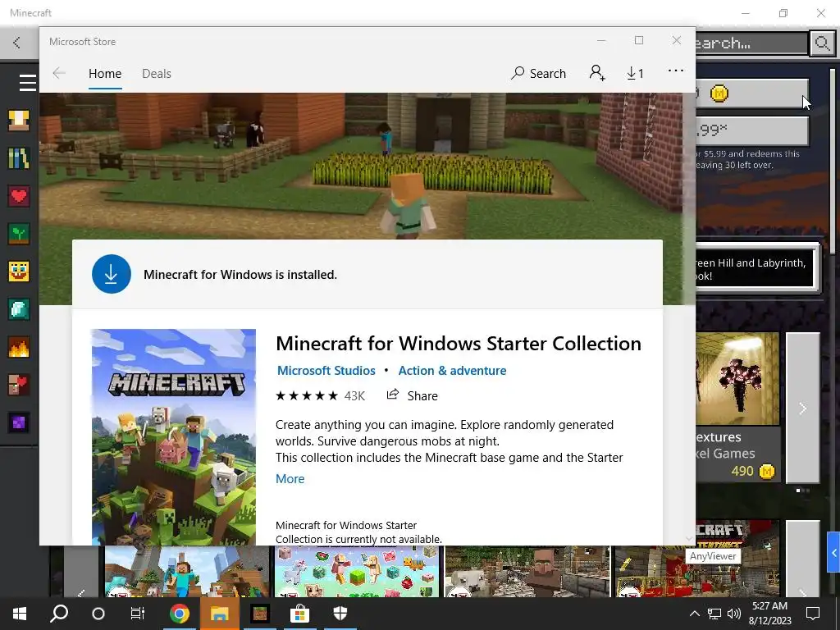Image resolution: width=840 pixels, height=630 pixels.
Task: Open the Steve and Alex marketplace thumbnail
Action: tap(187, 572)
